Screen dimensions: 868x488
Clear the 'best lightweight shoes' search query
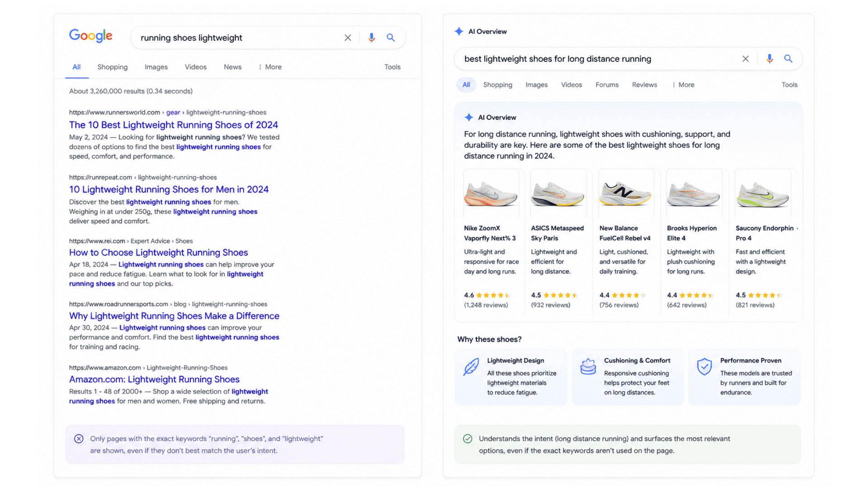(745, 59)
